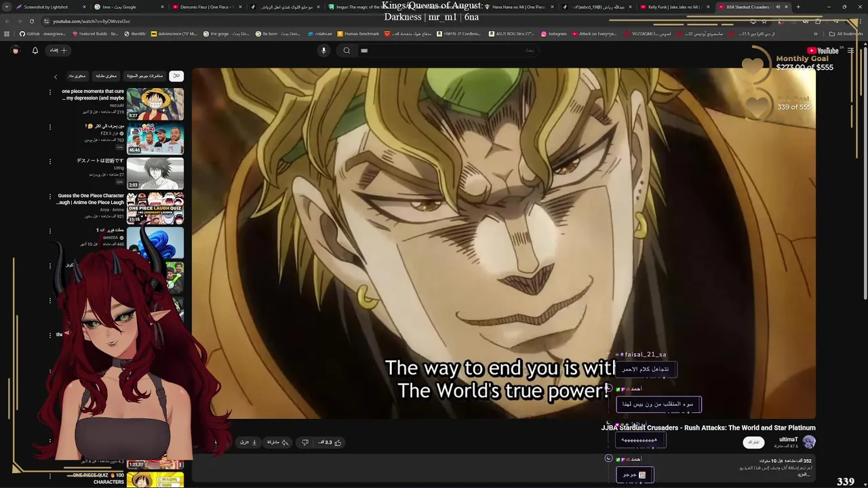Activate voice search microphone
Image resolution: width=868 pixels, height=488 pixels.
(323, 50)
